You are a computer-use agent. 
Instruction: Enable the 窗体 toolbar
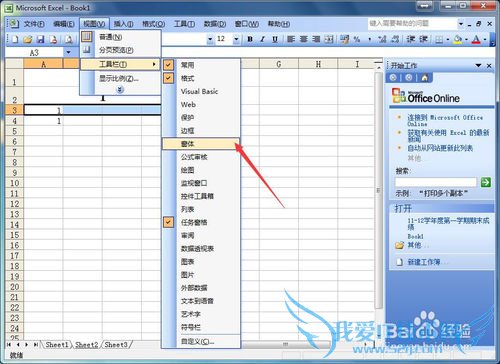click(x=201, y=144)
